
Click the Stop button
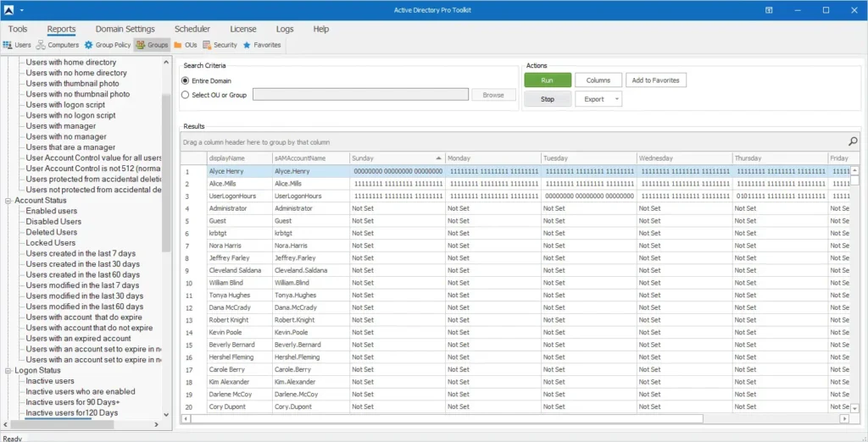click(548, 99)
